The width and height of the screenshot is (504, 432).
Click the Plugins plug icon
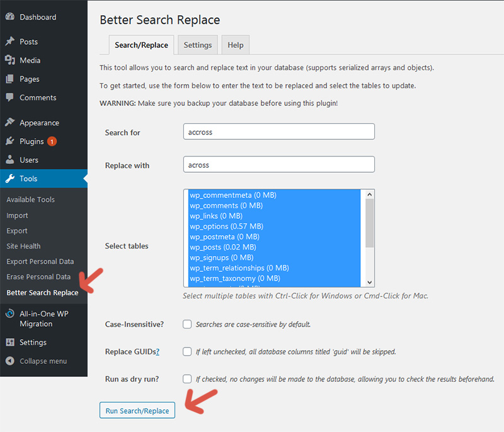pos(10,141)
